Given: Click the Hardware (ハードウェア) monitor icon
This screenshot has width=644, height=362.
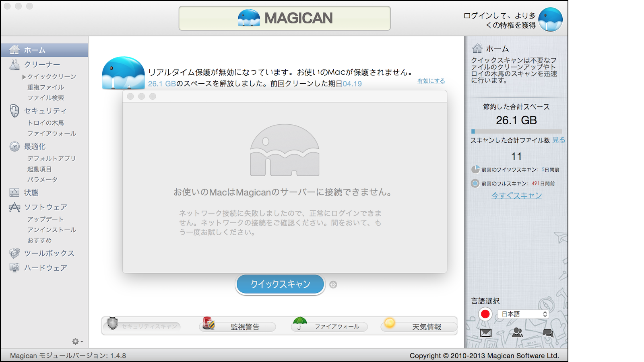Looking at the screenshot, I should point(14,267).
